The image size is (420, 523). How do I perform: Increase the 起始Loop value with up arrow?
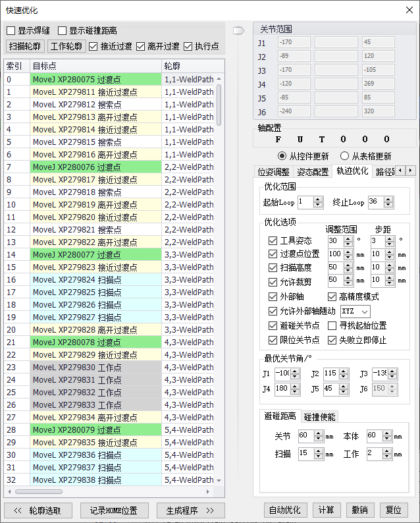319,199
